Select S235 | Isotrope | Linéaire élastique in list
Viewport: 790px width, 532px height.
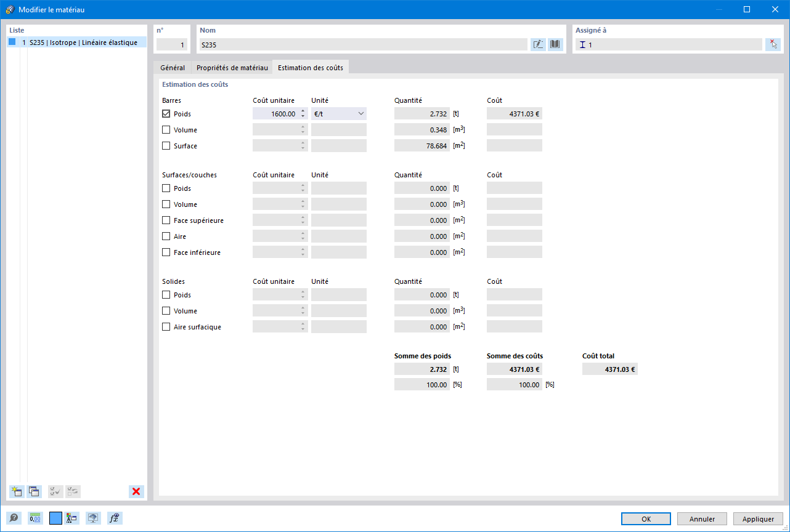coord(77,42)
